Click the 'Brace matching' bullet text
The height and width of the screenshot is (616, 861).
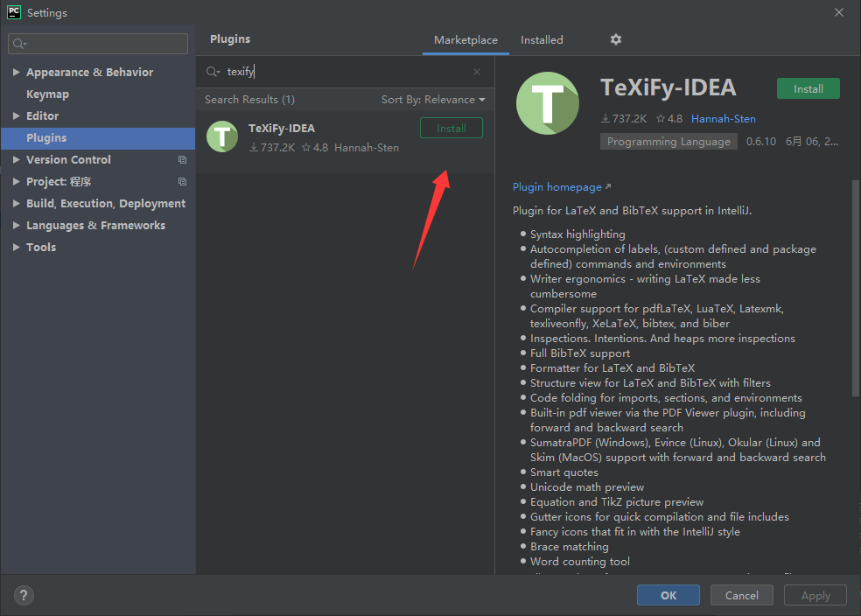570,547
